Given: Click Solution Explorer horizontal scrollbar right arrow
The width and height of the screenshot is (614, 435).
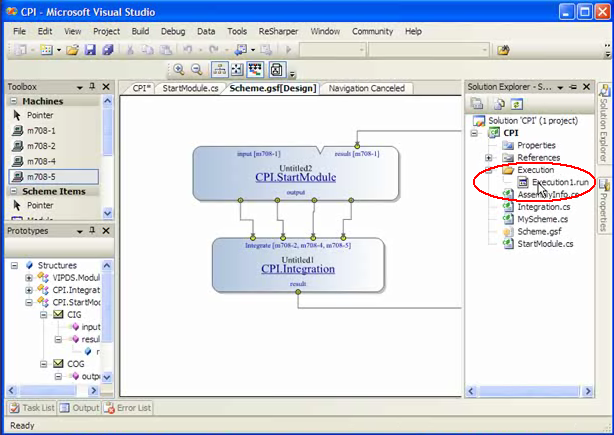Looking at the screenshot, I should 588,391.
